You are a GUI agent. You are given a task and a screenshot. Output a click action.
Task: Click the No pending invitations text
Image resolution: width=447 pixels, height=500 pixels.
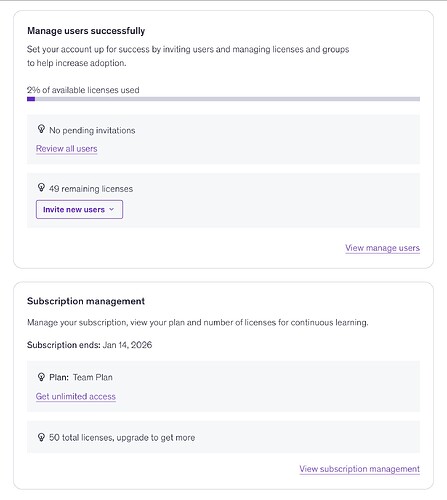tap(92, 130)
